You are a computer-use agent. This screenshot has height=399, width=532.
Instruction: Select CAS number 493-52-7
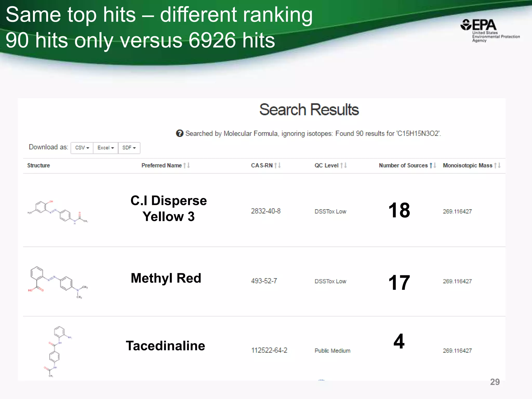(x=264, y=281)
